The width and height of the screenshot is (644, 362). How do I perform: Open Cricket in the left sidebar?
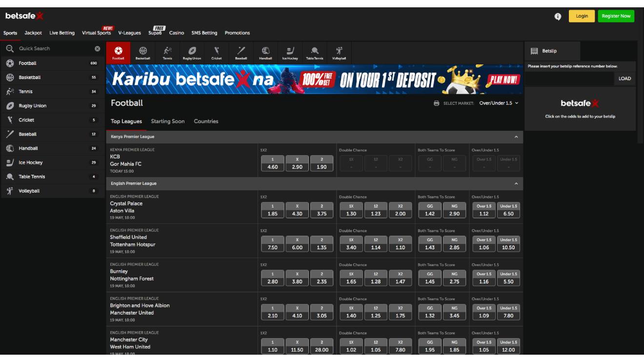52,120
